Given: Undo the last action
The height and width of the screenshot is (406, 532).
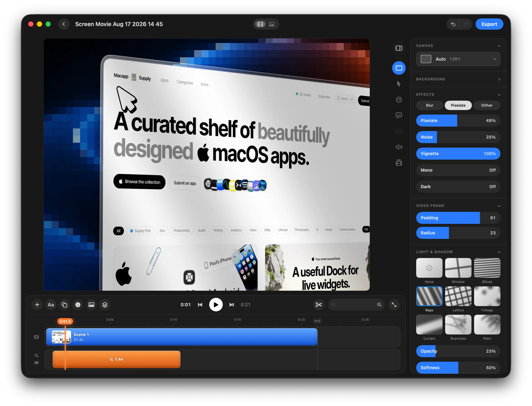Looking at the screenshot, I should [x=453, y=24].
